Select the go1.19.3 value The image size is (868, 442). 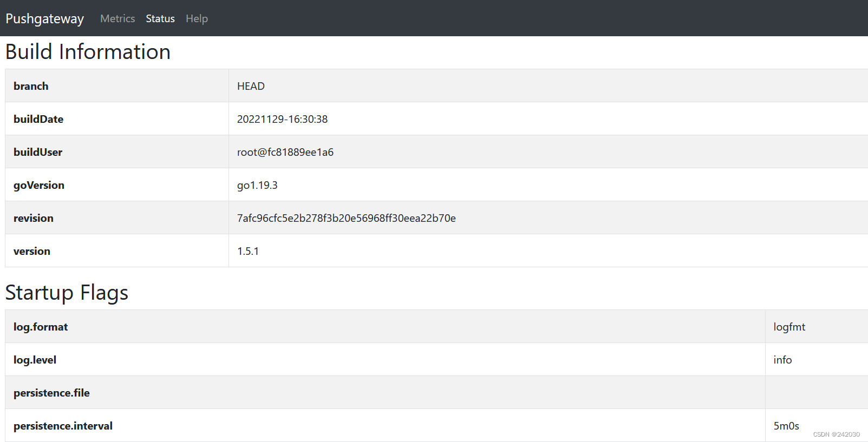(x=257, y=185)
